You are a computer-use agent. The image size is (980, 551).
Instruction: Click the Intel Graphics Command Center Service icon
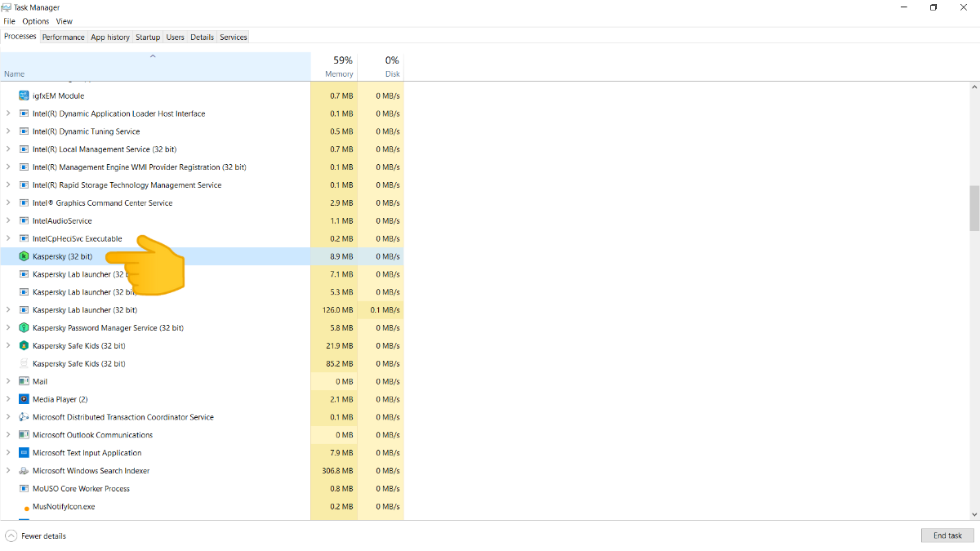(24, 202)
